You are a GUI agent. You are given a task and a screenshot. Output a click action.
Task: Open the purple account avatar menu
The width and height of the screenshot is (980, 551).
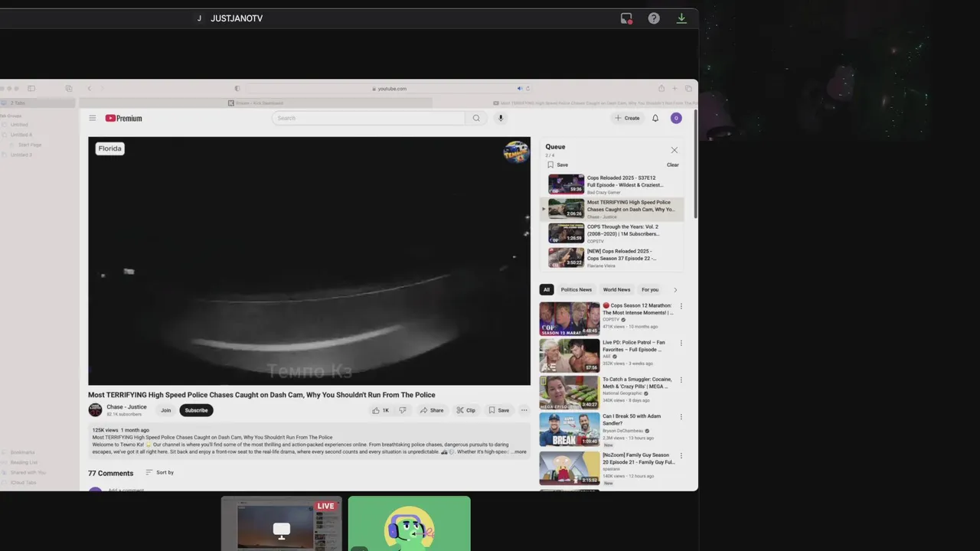[676, 118]
